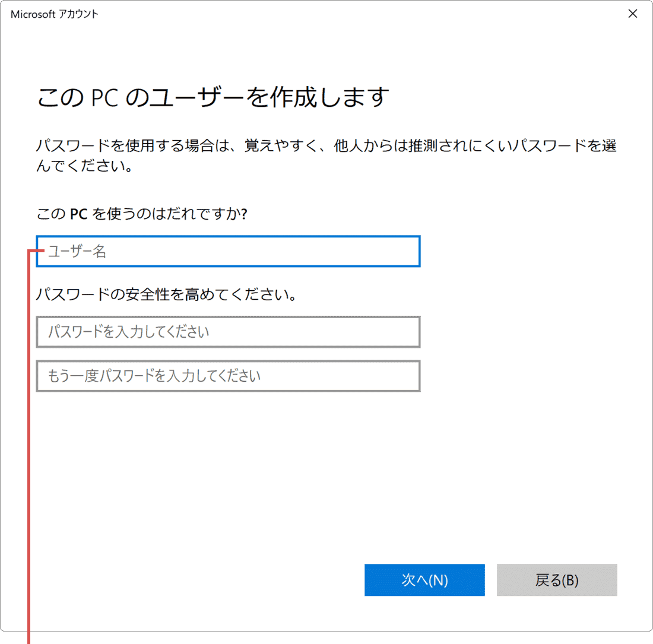
Task: Click the 次へ(N) button
Action: (424, 580)
